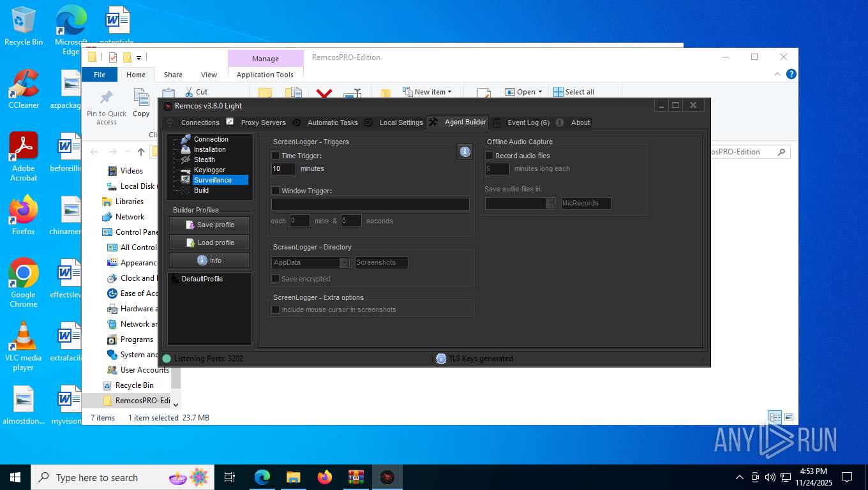The width and height of the screenshot is (868, 490).
Task: Click WinRAR icon on the taskbar
Action: 355,477
